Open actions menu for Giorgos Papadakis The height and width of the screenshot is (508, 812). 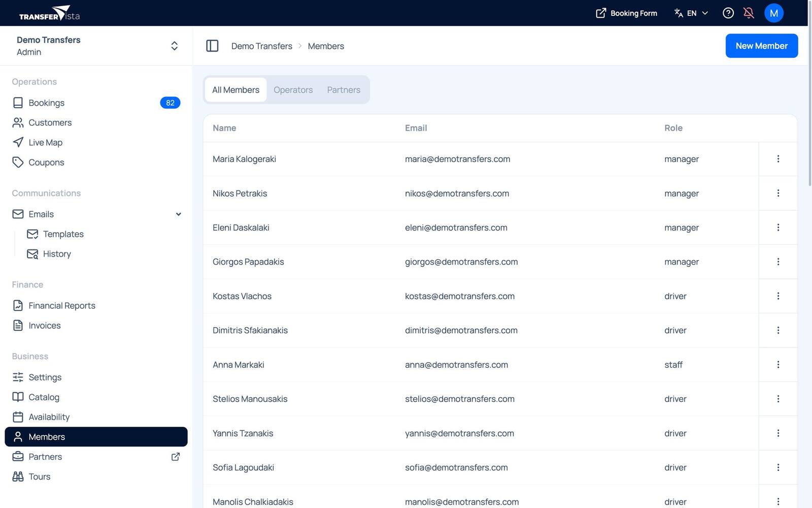[778, 262]
